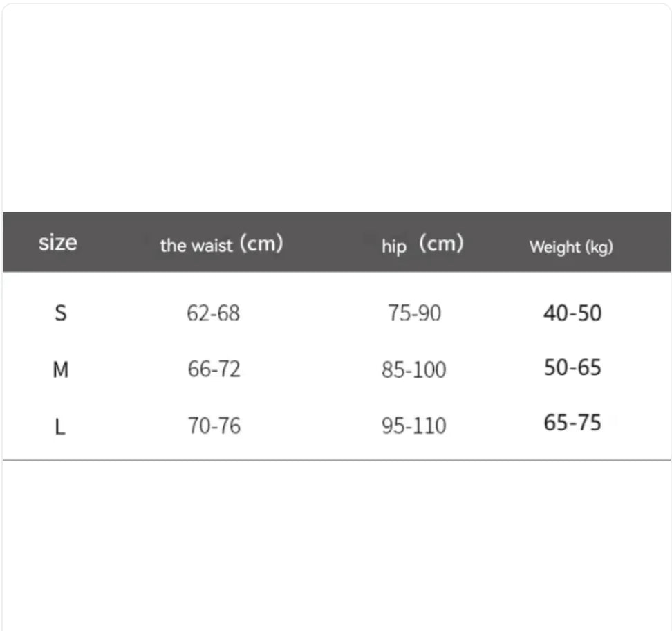This screenshot has height=631, width=672.
Task: Click weight value 40-50
Action: [572, 313]
